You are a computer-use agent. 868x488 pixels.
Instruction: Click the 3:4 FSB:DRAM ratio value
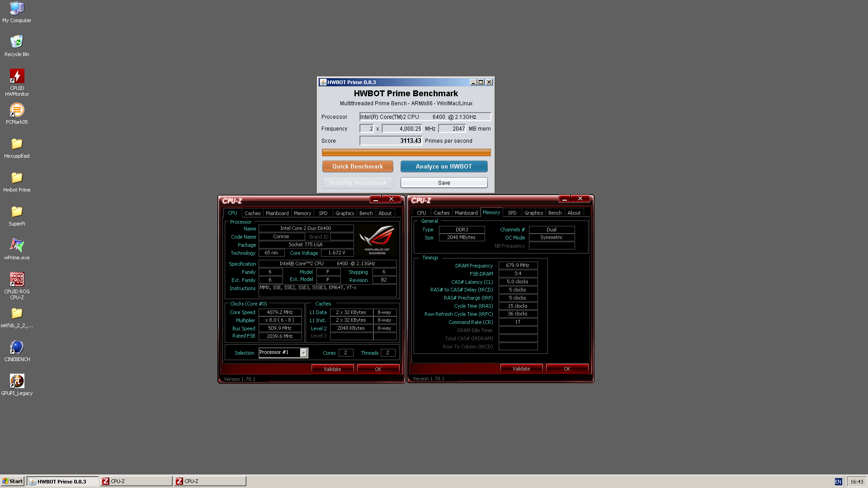[518, 273]
